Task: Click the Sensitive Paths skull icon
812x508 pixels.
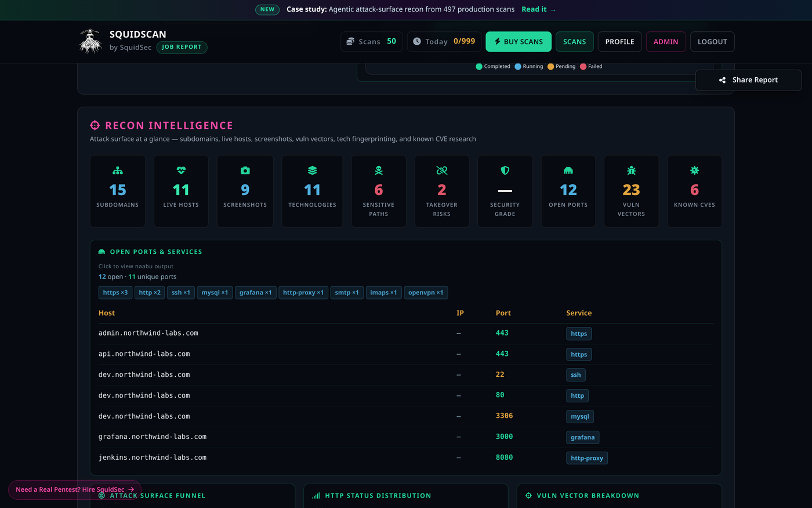Action: coord(379,171)
